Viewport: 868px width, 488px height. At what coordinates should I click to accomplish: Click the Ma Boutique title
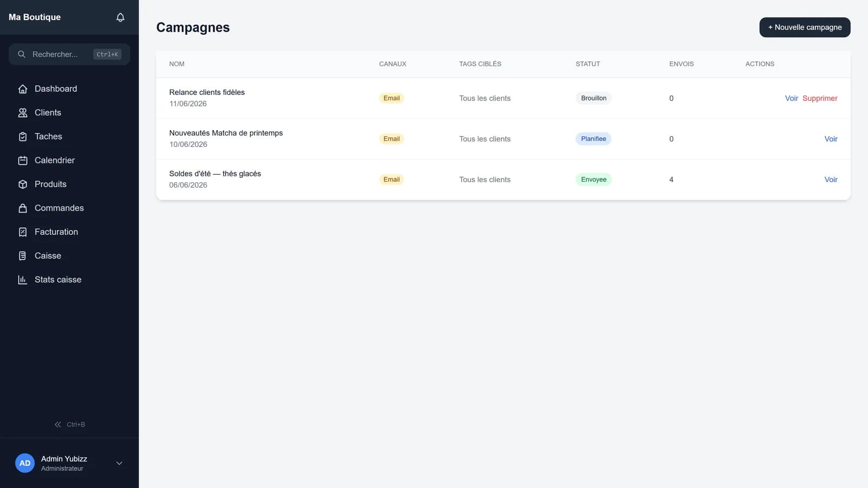(x=35, y=17)
